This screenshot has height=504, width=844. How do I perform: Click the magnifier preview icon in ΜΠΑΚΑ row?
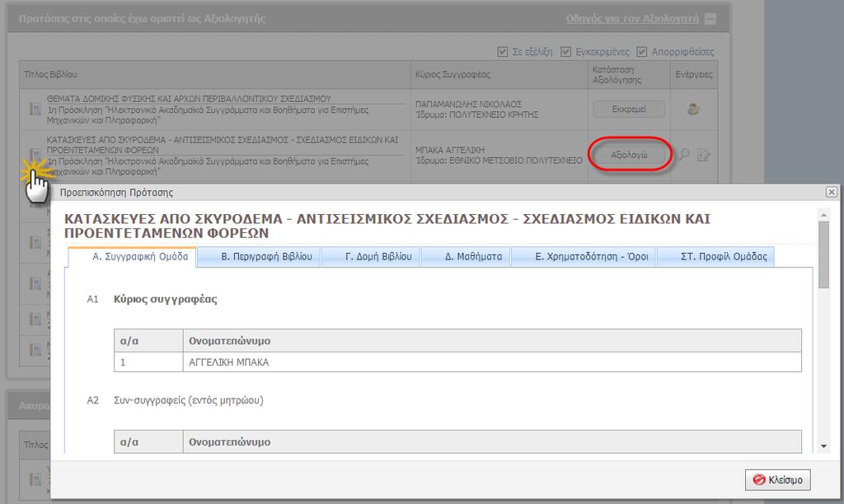[x=683, y=155]
